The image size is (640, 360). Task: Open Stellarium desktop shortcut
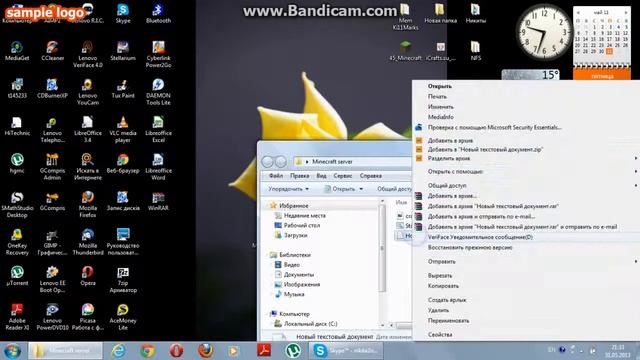tap(123, 51)
